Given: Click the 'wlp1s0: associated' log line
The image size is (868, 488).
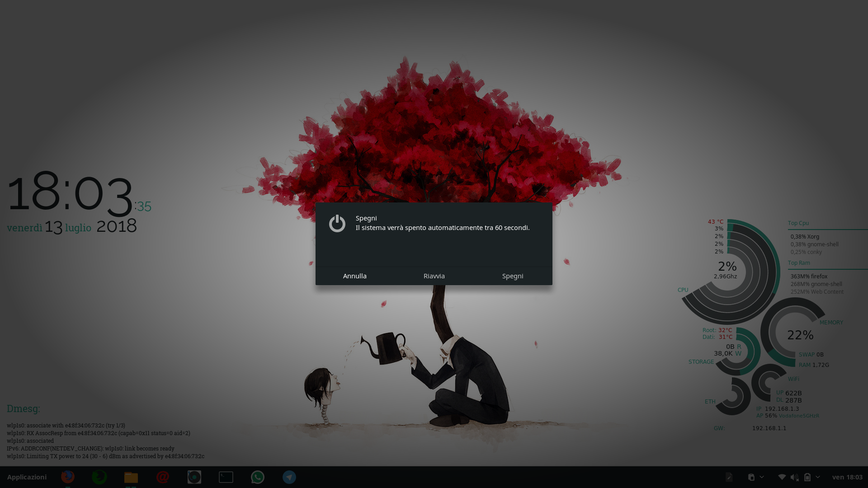Looking at the screenshot, I should point(30,441).
